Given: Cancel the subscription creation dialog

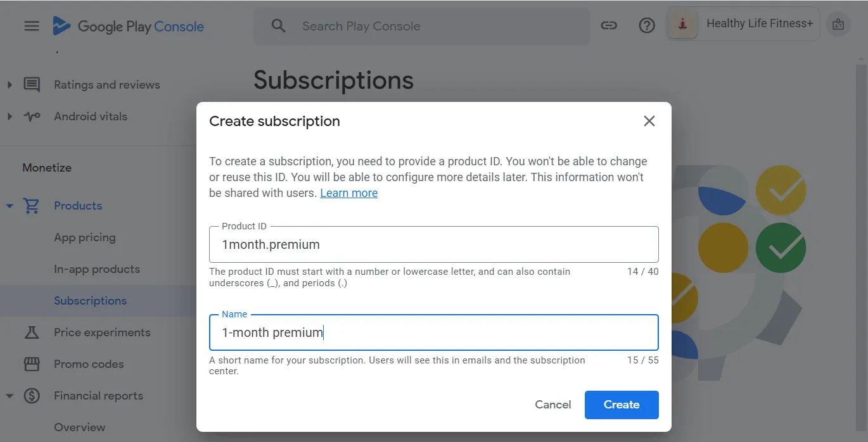Looking at the screenshot, I should click(x=552, y=404).
